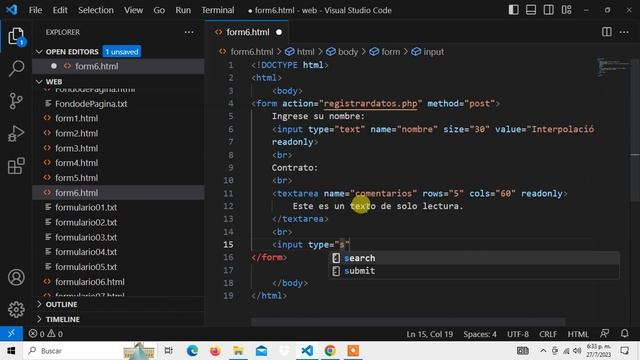This screenshot has width=640, height=360.
Task: Change encoding via UTF-8 indicator
Action: [x=518, y=334]
